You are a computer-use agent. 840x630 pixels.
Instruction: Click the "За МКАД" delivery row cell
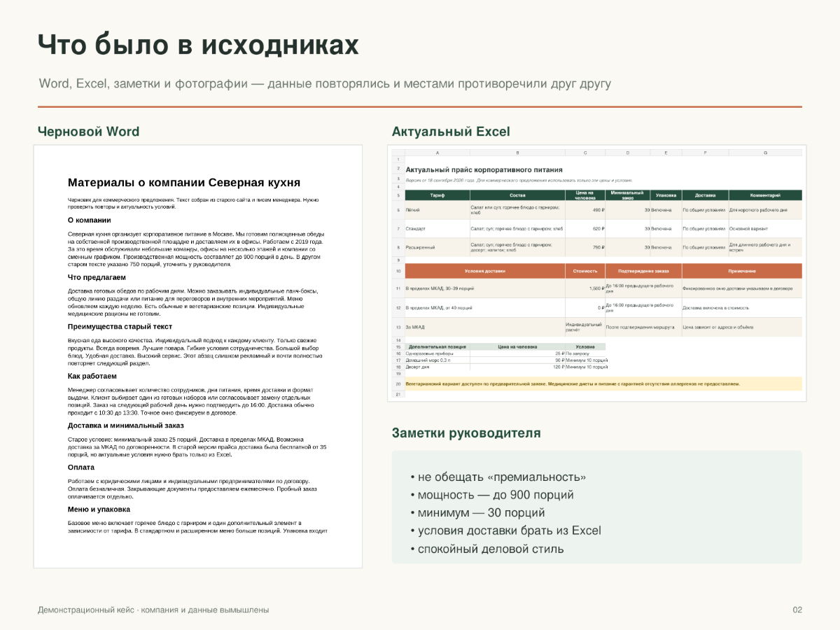pos(485,327)
